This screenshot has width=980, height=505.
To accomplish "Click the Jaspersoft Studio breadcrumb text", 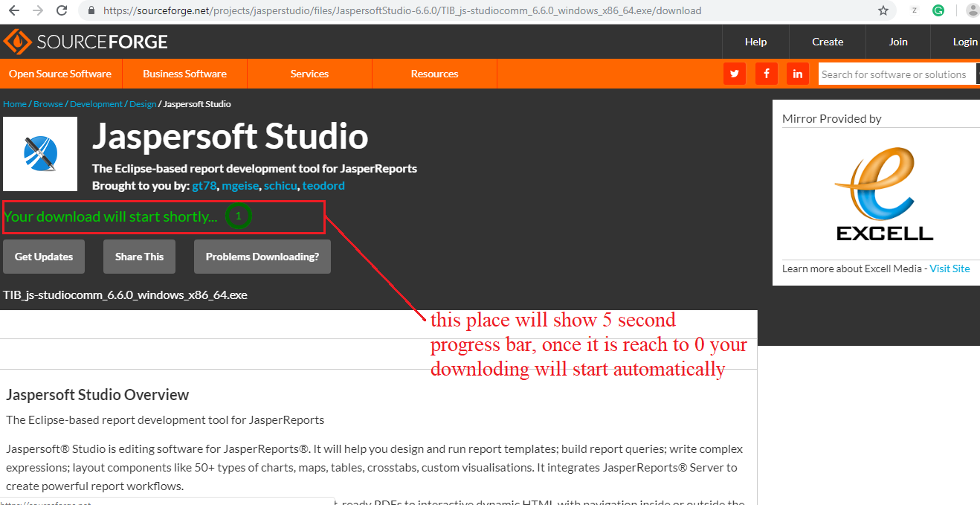I will point(197,104).
